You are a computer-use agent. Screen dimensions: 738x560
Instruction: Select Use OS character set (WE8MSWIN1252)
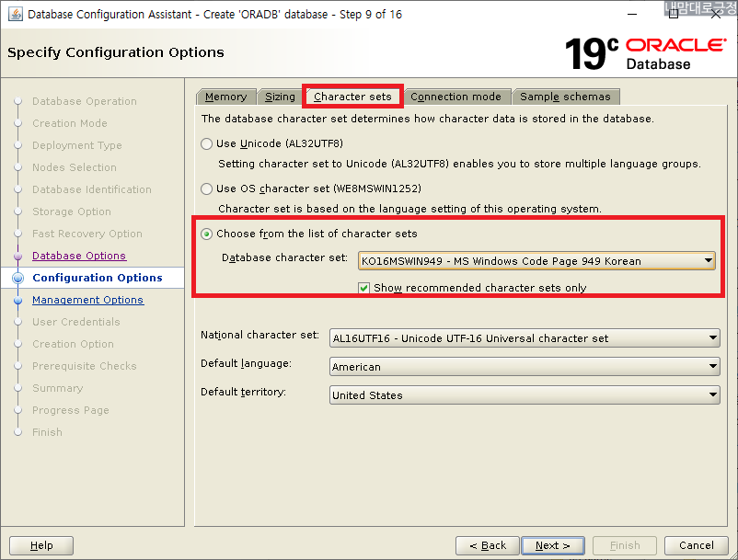pyautogui.click(x=207, y=189)
